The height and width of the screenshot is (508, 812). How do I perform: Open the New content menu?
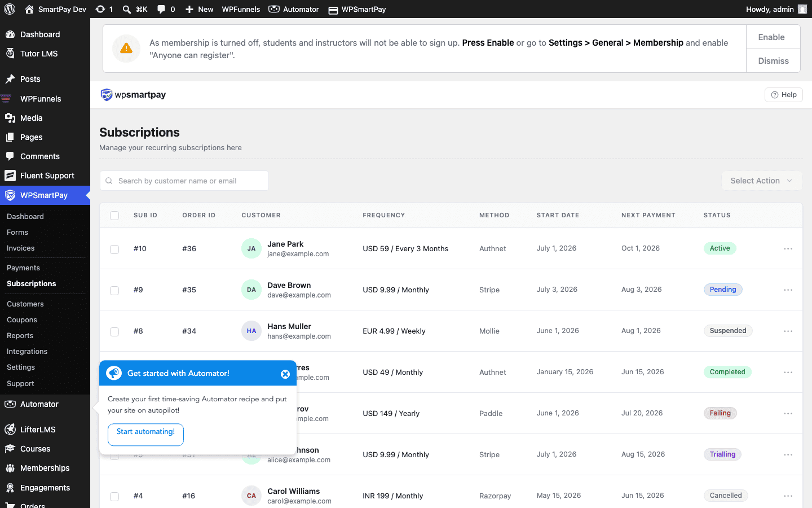pyautogui.click(x=200, y=9)
